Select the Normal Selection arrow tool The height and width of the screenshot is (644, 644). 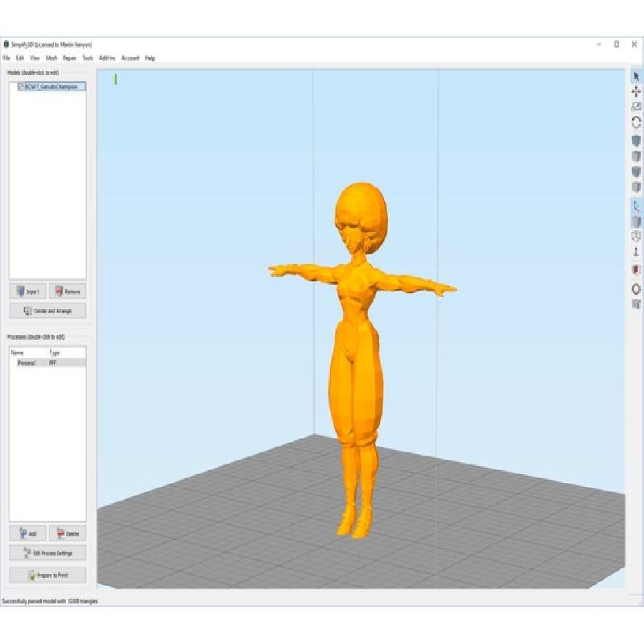(x=636, y=76)
